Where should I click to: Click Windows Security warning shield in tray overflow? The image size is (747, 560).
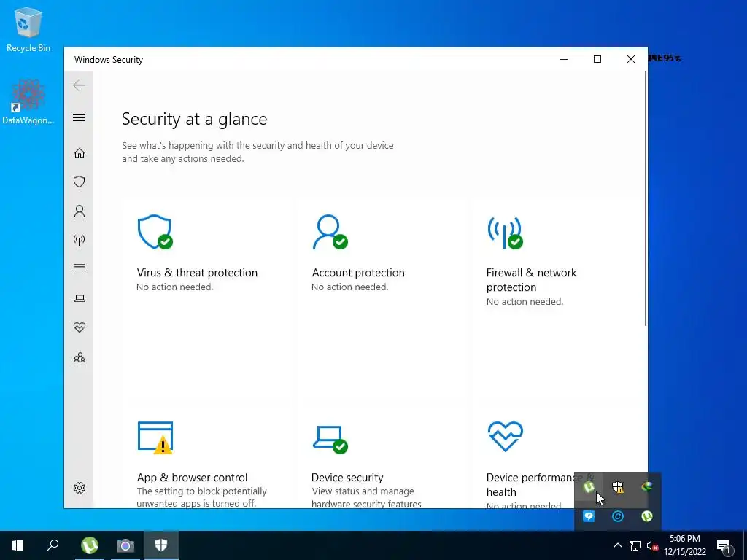pos(618,487)
